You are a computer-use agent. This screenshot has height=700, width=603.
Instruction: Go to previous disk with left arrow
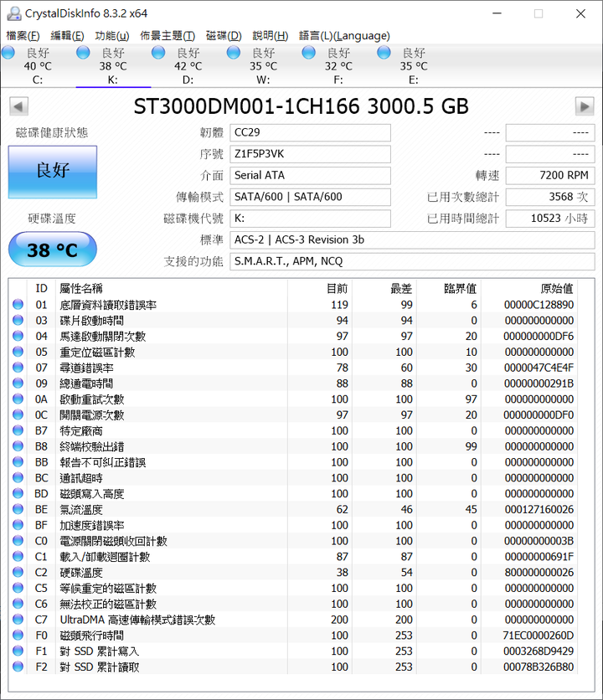coord(18,106)
